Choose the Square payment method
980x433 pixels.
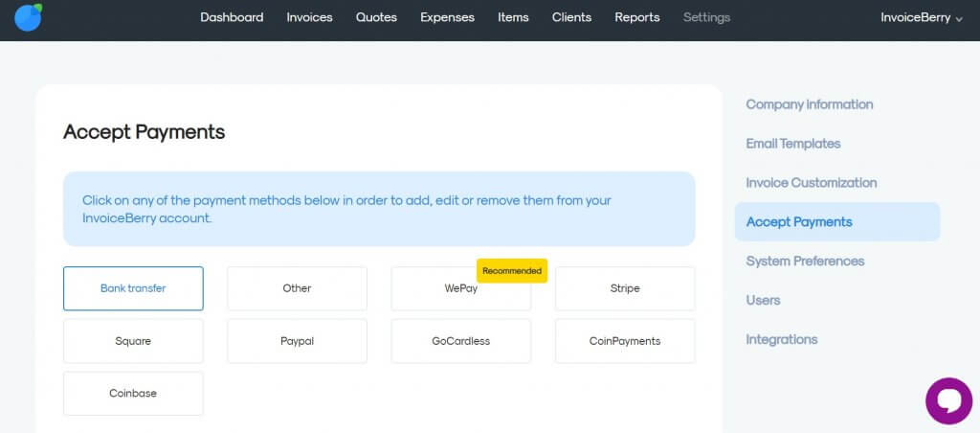coord(133,341)
